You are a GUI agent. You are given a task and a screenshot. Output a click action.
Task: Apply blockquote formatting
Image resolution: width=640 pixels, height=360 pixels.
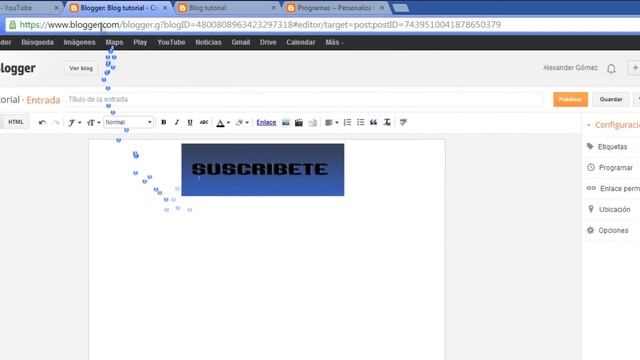point(373,122)
